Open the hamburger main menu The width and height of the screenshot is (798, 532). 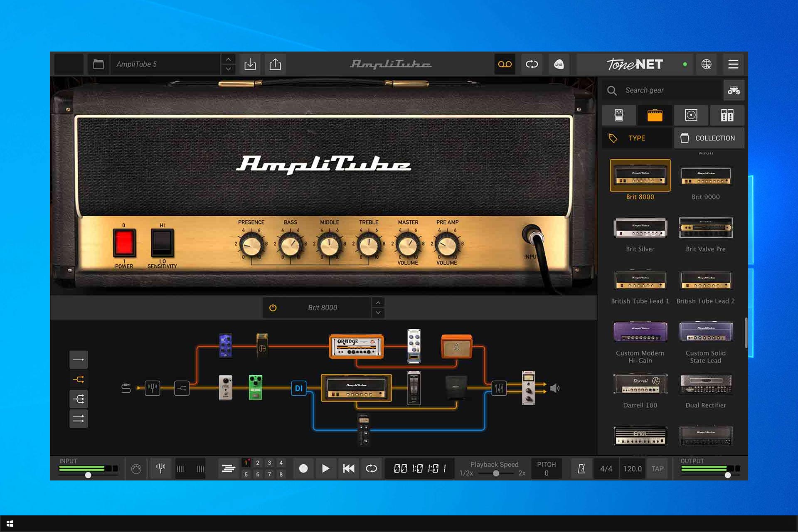733,64
